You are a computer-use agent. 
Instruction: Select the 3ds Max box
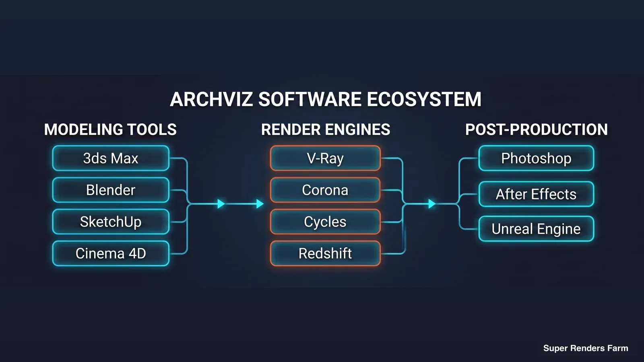(111, 158)
